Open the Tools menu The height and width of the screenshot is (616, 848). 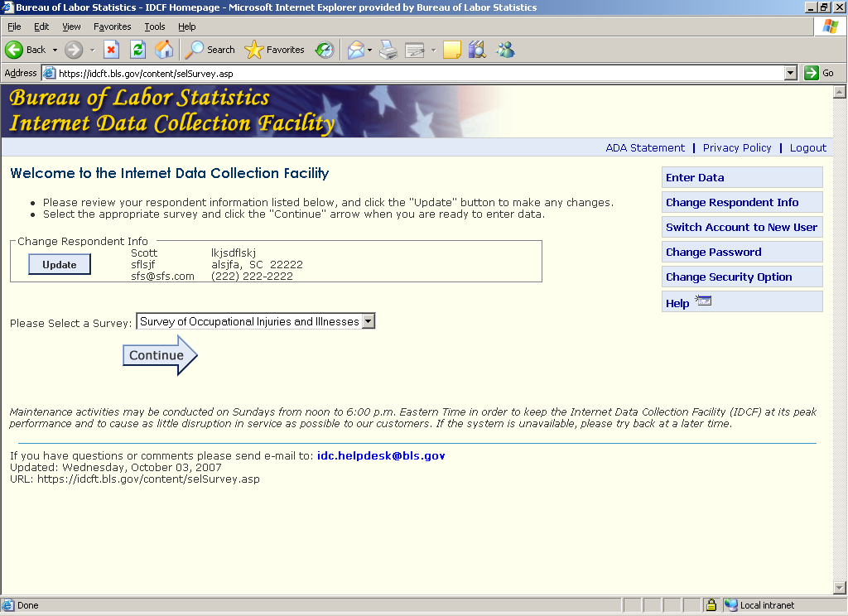[x=155, y=26]
